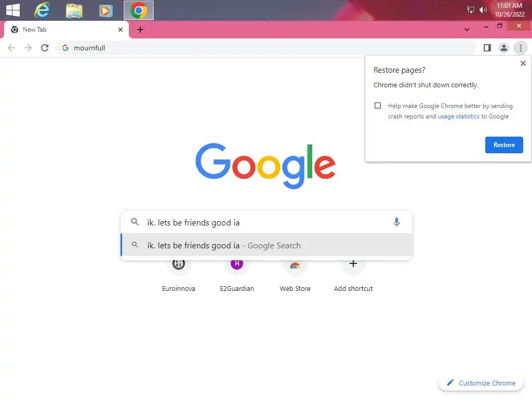Open the network tray icon
The height and width of the screenshot is (399, 532).
tap(471, 10)
